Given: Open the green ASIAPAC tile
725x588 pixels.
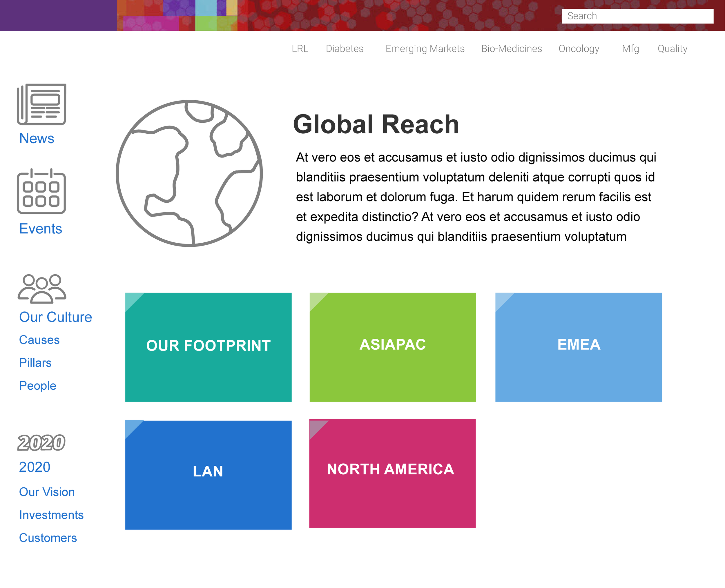Looking at the screenshot, I should (393, 347).
